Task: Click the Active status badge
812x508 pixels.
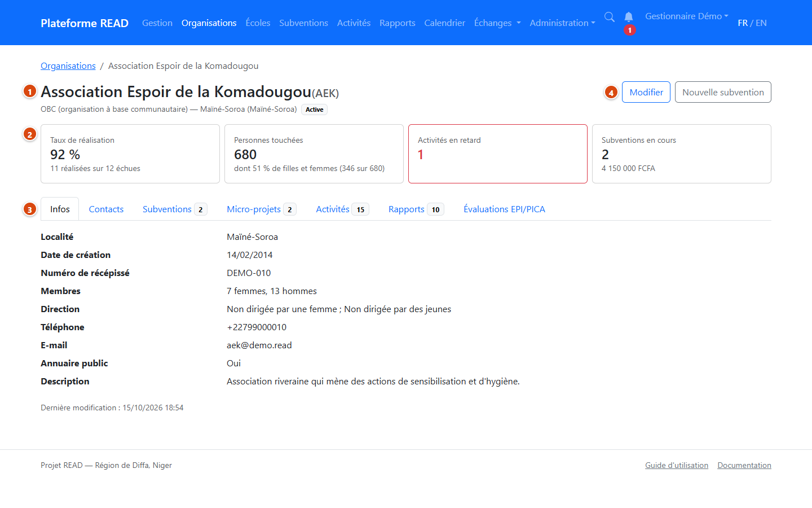Action: pyautogui.click(x=315, y=110)
